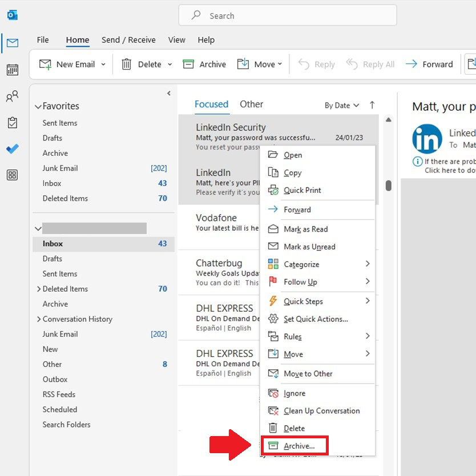The image size is (476, 476).
Task: Open the Calendar view in left rail
Action: click(12, 70)
